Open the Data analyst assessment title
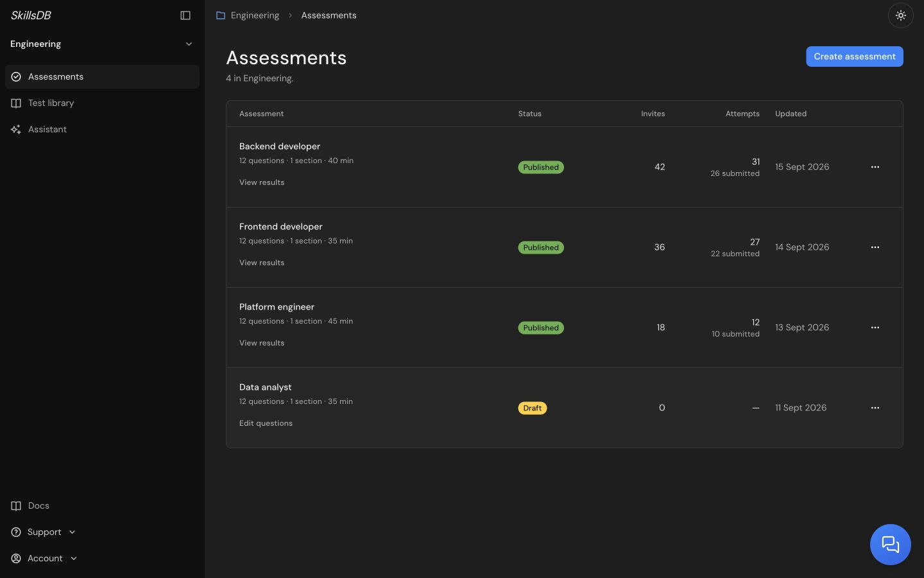924x578 pixels. pyautogui.click(x=266, y=387)
